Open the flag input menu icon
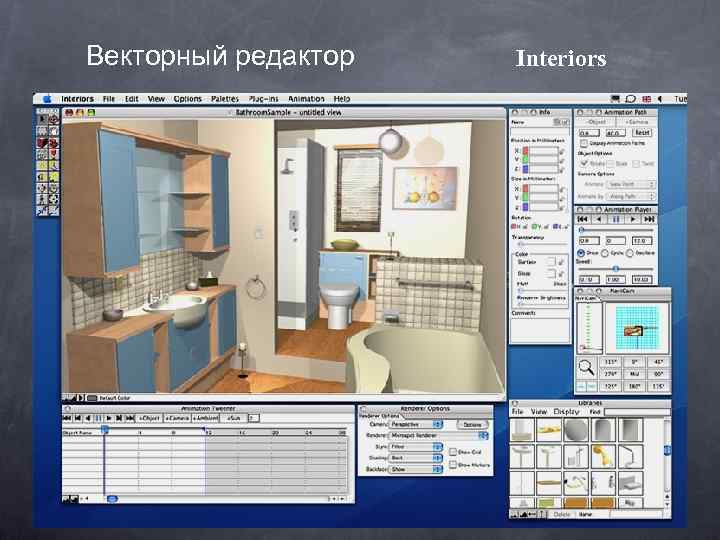 (x=647, y=99)
